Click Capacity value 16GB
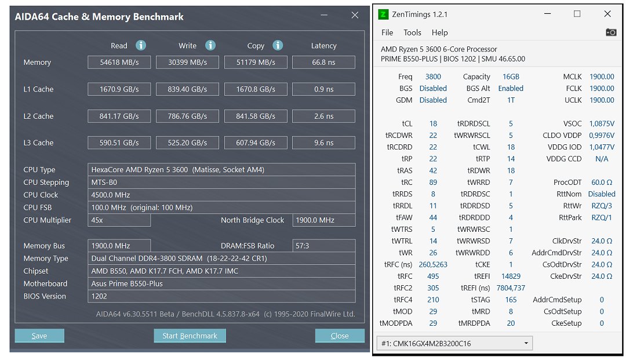The width and height of the screenshot is (633, 364). pos(511,77)
